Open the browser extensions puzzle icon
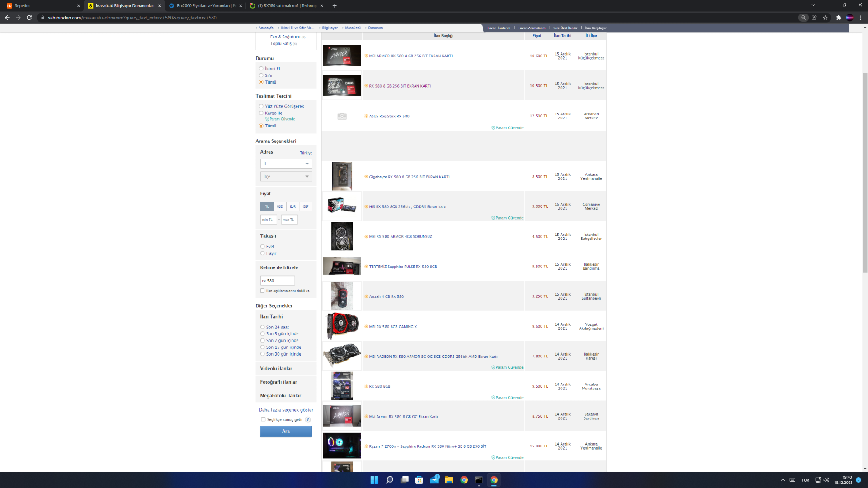 tap(839, 18)
